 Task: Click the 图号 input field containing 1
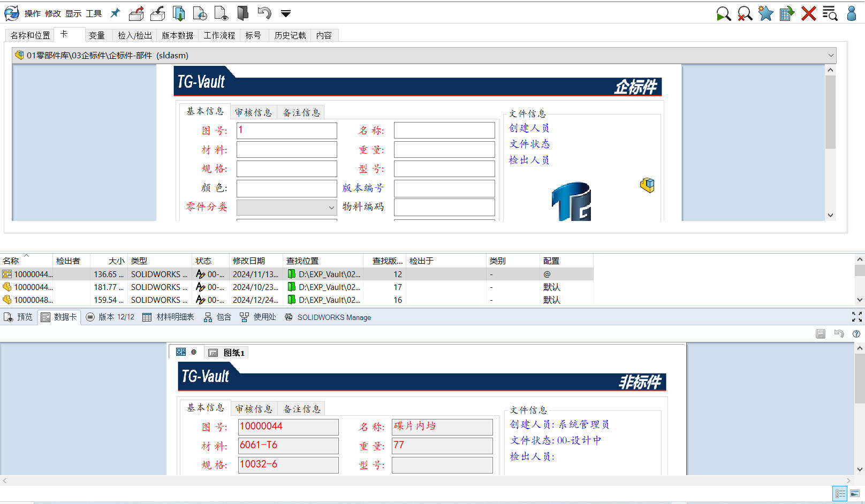(286, 131)
